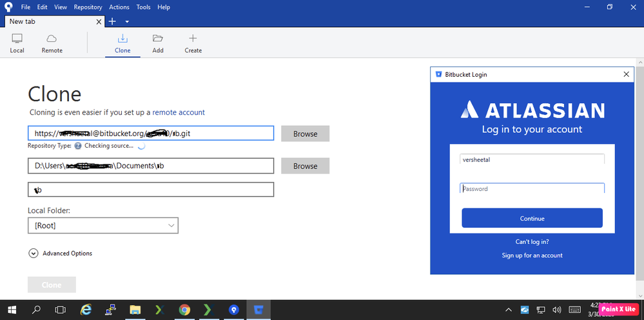Click the Sourcetree logo in title bar
644x320 pixels.
pyautogui.click(x=8, y=7)
